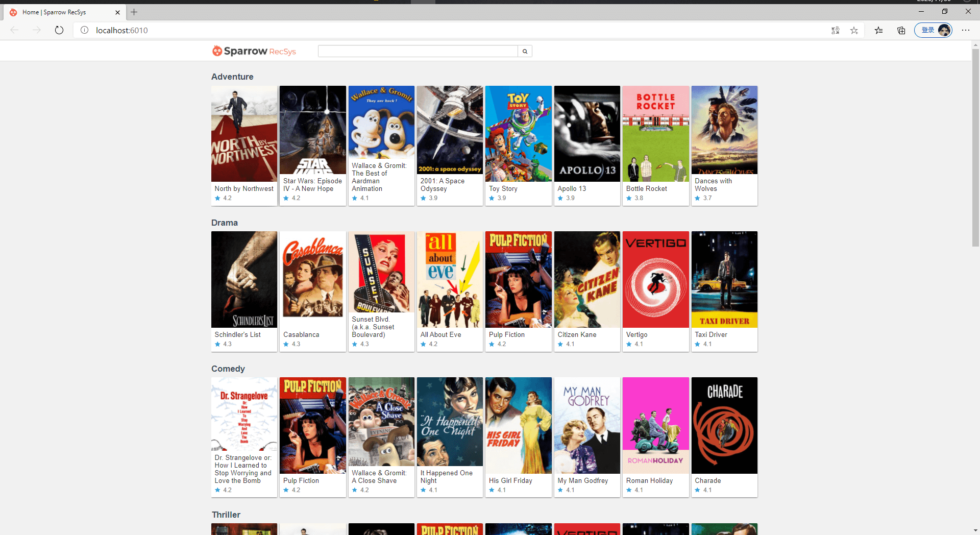This screenshot has width=980, height=535.
Task: Open the Taxi Driver poster in Drama
Action: click(724, 279)
